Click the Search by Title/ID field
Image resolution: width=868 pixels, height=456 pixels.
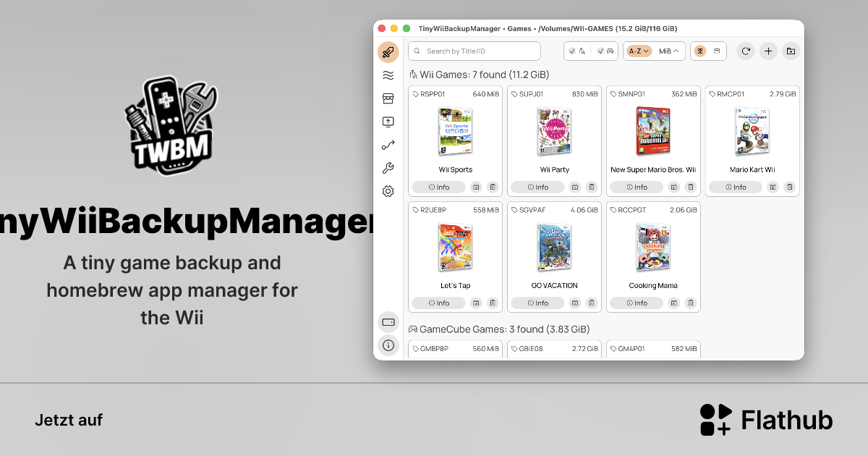[474, 51]
